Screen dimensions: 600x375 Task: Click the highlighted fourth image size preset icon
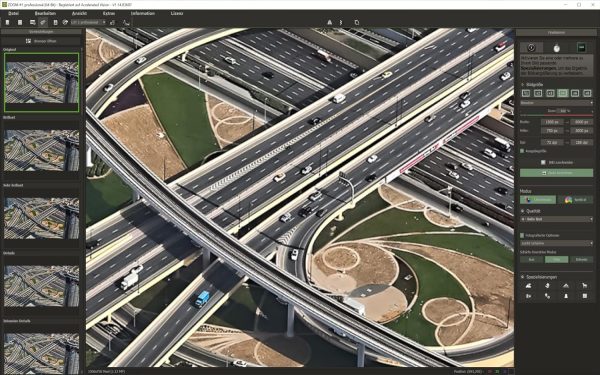[x=562, y=93]
